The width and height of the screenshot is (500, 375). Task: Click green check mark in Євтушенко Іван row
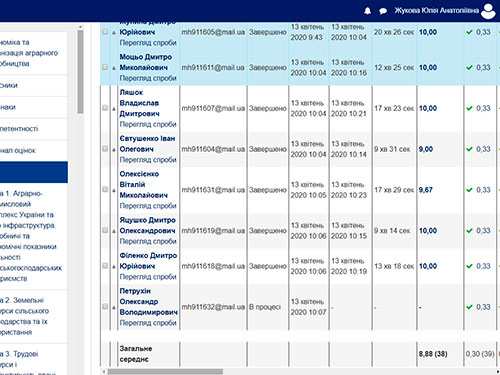tap(469, 149)
